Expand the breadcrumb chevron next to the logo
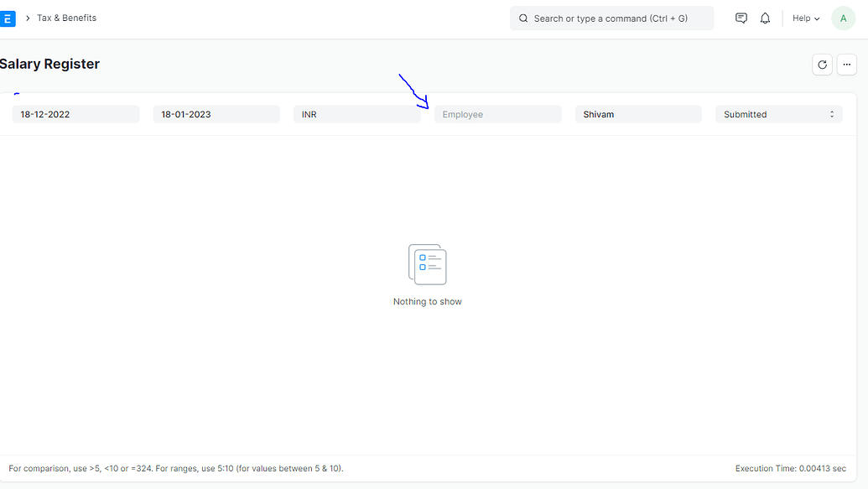Viewport: 868px width, 489px height. [x=27, y=18]
